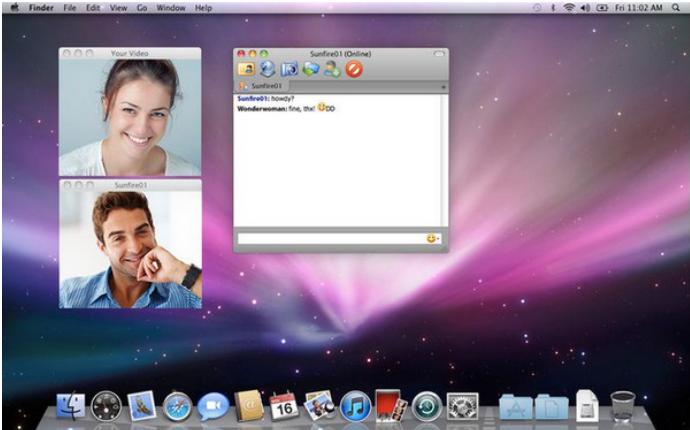
Task: Click the camera icon in chat toolbar
Action: pos(289,70)
